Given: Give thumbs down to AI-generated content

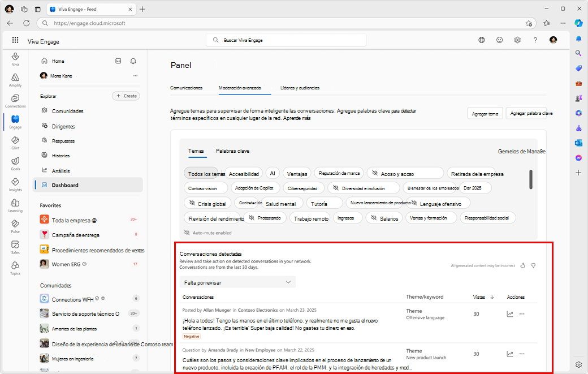Looking at the screenshot, I should [x=533, y=265].
